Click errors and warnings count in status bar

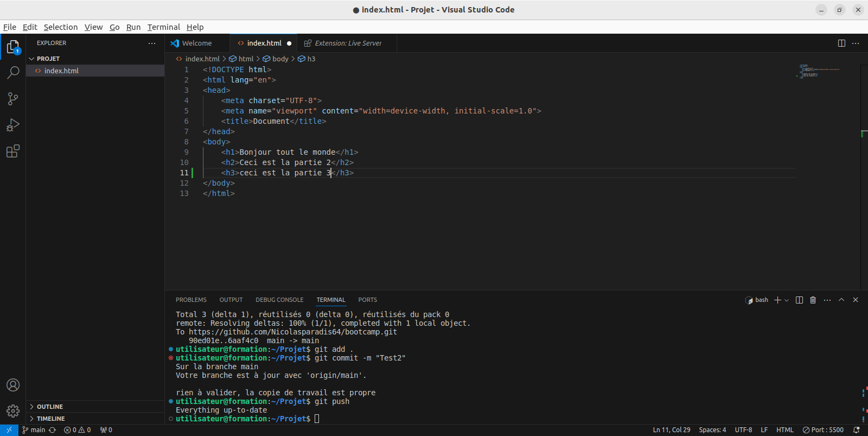point(77,430)
